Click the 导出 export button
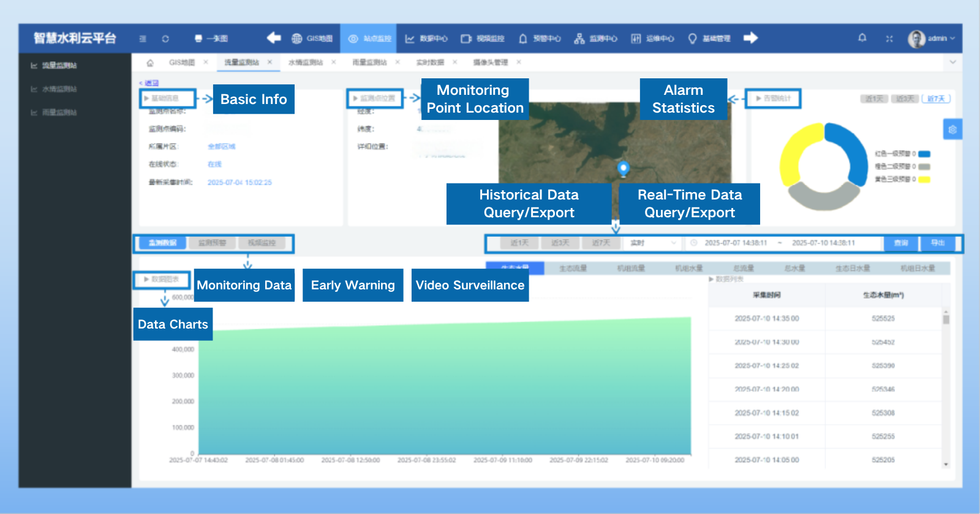The height and width of the screenshot is (514, 980). (x=938, y=243)
